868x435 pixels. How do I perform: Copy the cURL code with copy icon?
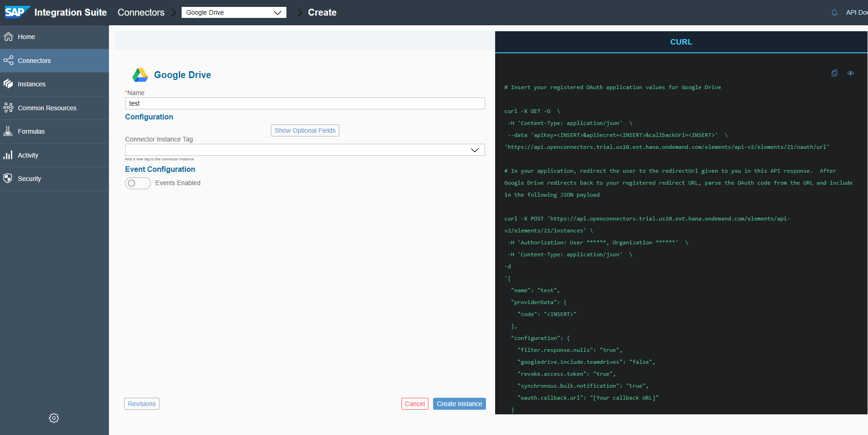click(x=834, y=73)
